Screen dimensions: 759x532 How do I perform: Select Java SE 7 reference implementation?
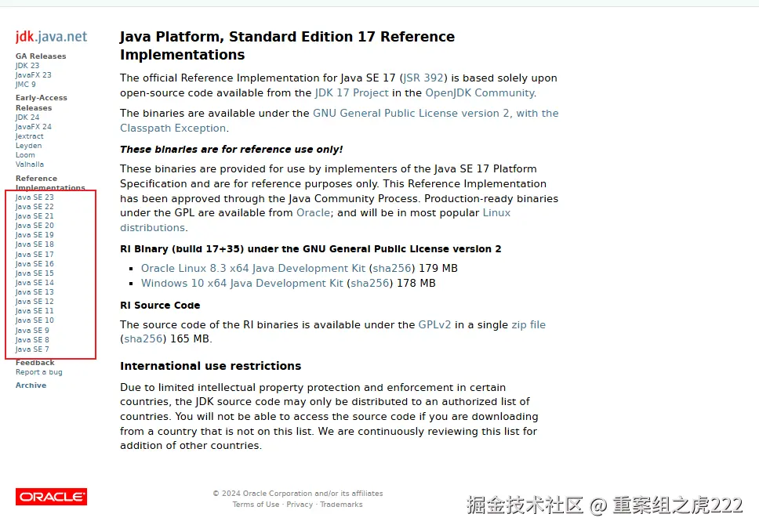click(32, 349)
